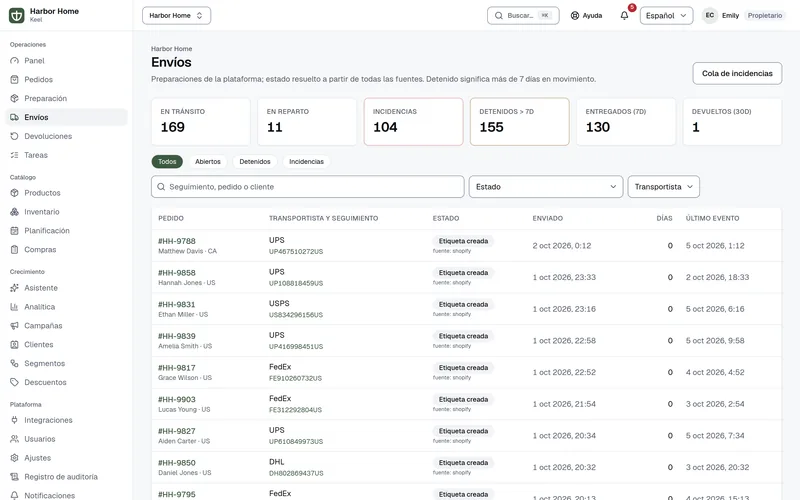Click the Pedidos bag icon

tap(14, 80)
